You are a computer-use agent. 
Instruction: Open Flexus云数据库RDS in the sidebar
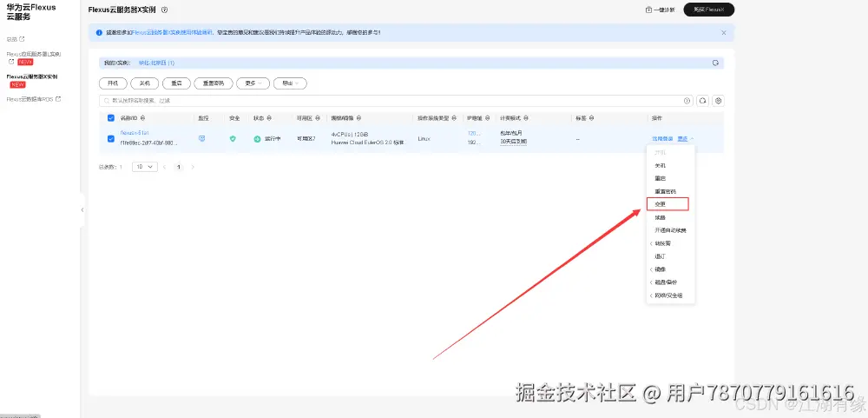pos(30,99)
